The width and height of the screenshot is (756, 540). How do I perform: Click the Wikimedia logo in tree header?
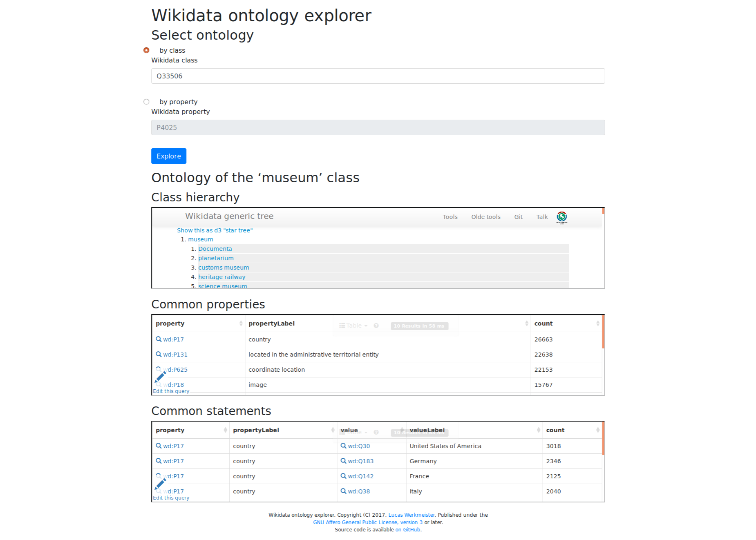click(562, 217)
